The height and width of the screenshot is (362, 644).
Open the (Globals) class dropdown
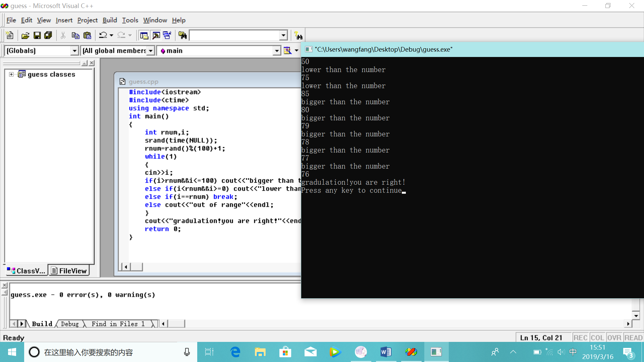coord(74,51)
